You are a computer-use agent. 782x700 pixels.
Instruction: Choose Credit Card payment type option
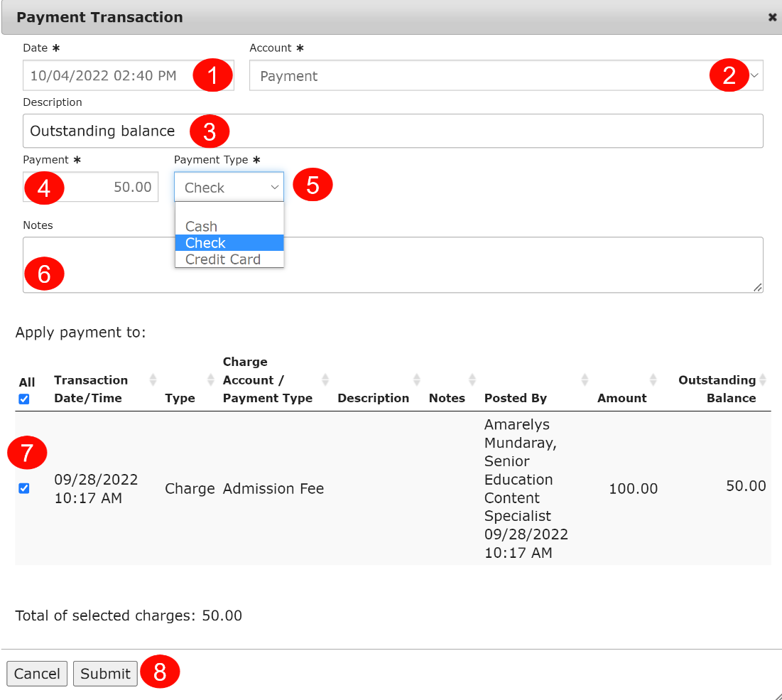click(223, 259)
